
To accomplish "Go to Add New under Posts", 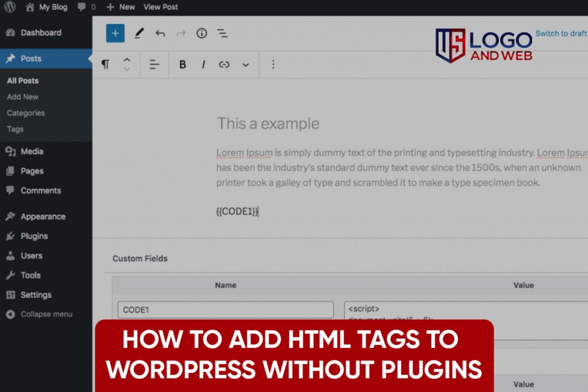I will click(22, 97).
